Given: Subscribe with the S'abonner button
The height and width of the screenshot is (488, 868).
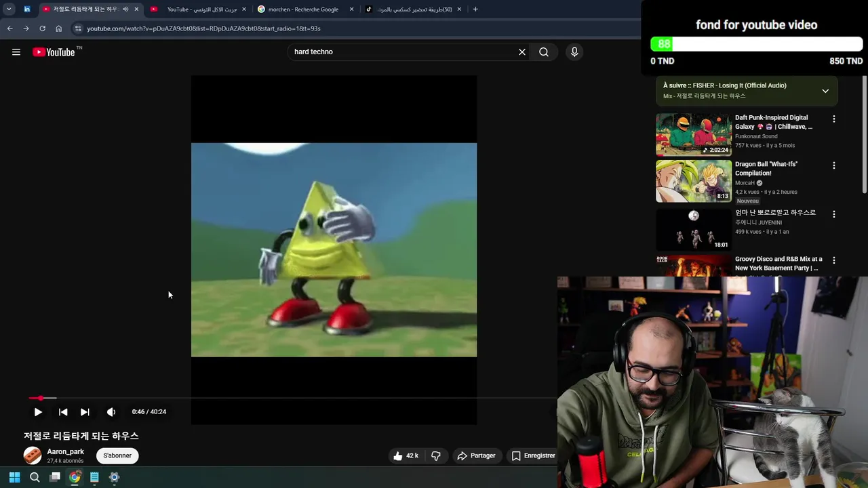Looking at the screenshot, I should pyautogui.click(x=117, y=455).
